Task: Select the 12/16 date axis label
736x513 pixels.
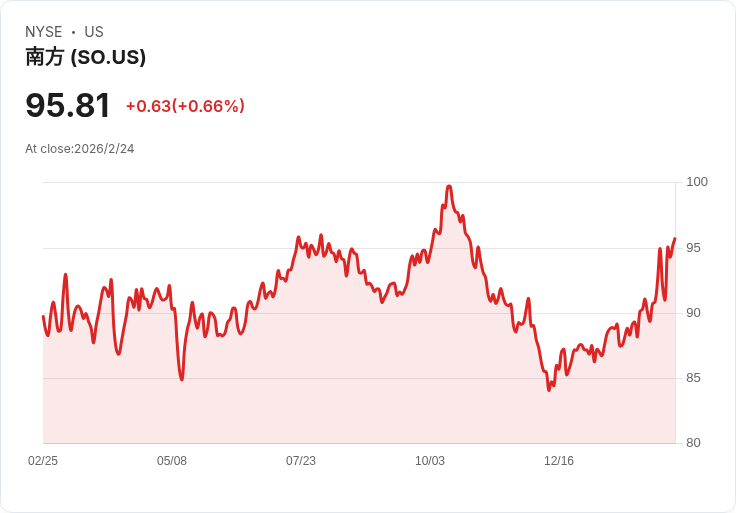Action: tap(559, 461)
